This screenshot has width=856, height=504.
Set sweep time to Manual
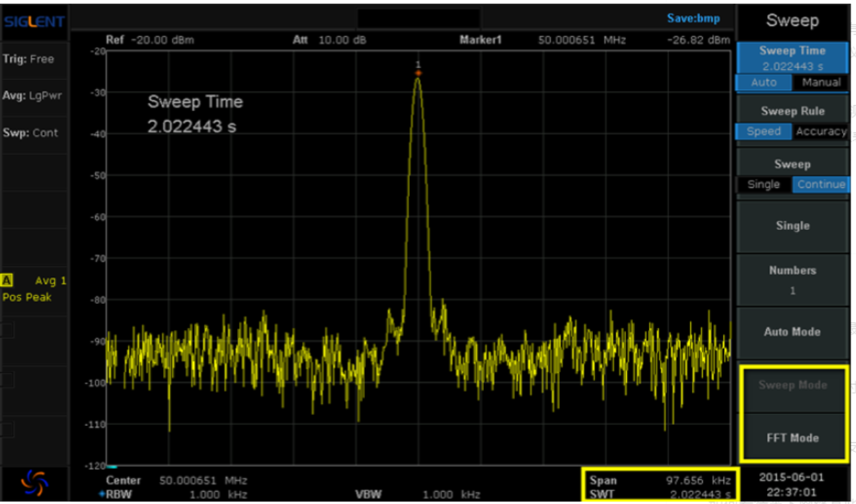[820, 82]
